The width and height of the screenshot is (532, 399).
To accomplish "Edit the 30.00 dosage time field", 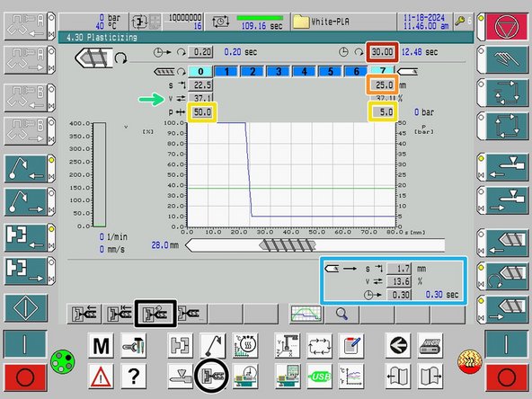I will (x=382, y=52).
